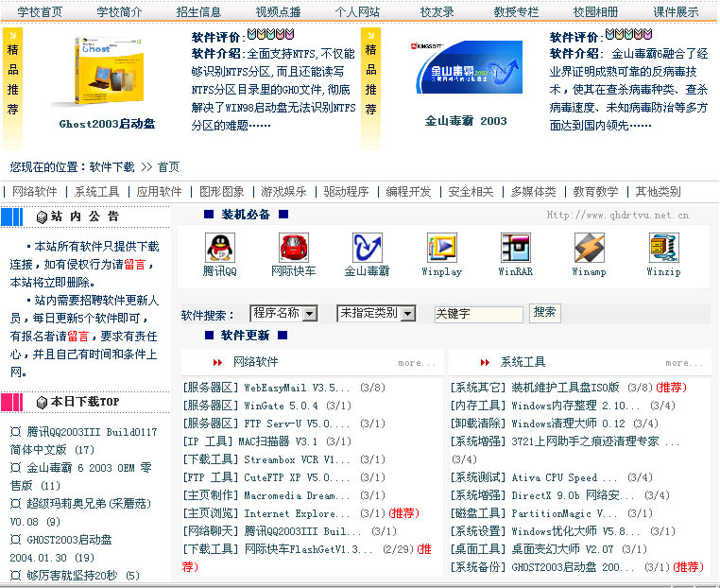Screen dimensions: 720x588
Task: Open FTP Serv-U V5.0 link
Action: point(297,424)
